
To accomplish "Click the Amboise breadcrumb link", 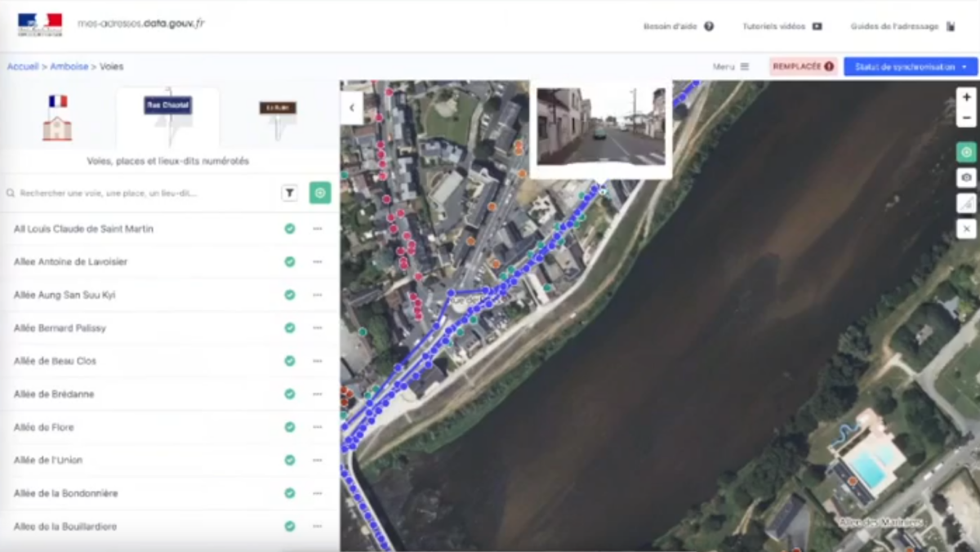I will click(x=69, y=67).
